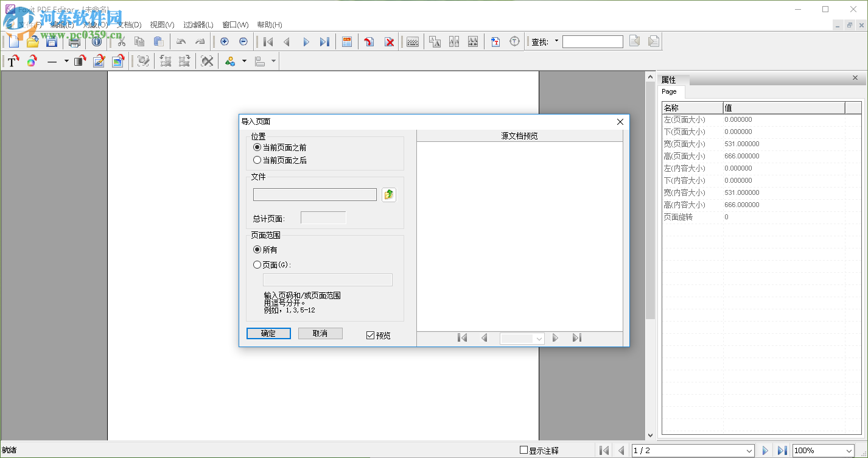Click the 取消 button
868x458 pixels.
[x=320, y=334]
